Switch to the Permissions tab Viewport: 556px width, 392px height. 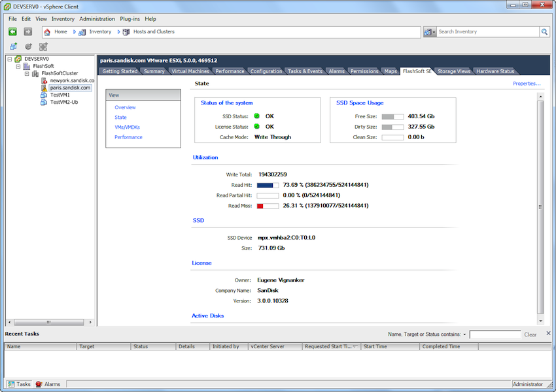point(364,71)
